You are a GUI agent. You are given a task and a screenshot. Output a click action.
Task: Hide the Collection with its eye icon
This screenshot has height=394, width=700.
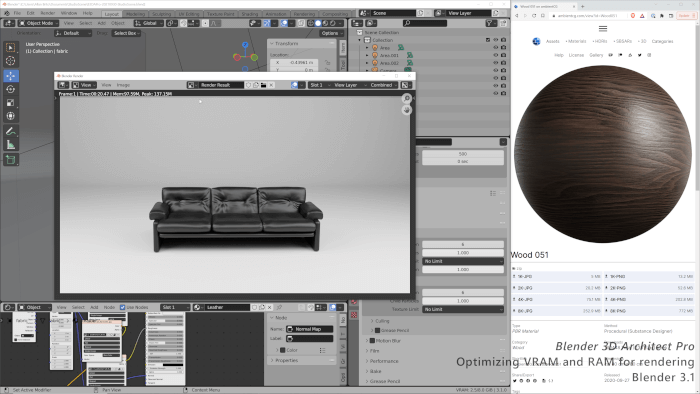[496, 40]
